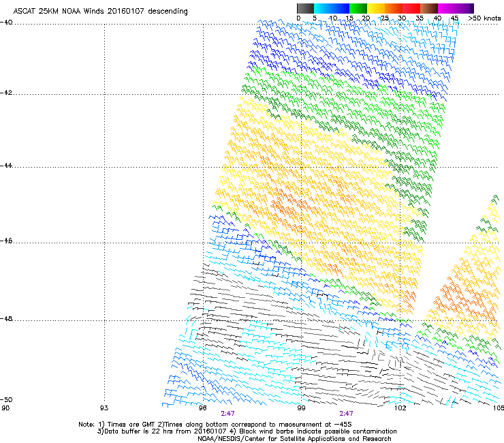The image size is (504, 443).
Task: Click the cyan-blue 5-15 knots legend swatch
Action: click(x=332, y=8)
